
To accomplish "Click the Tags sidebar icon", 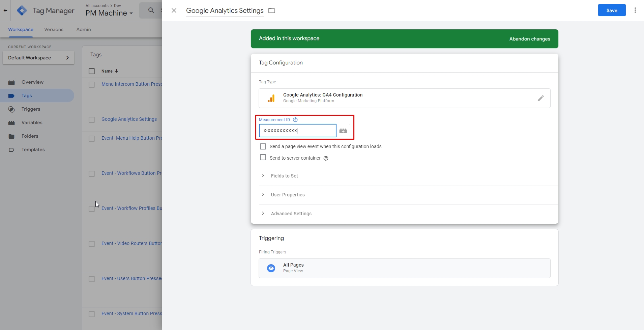I will pyautogui.click(x=11, y=96).
